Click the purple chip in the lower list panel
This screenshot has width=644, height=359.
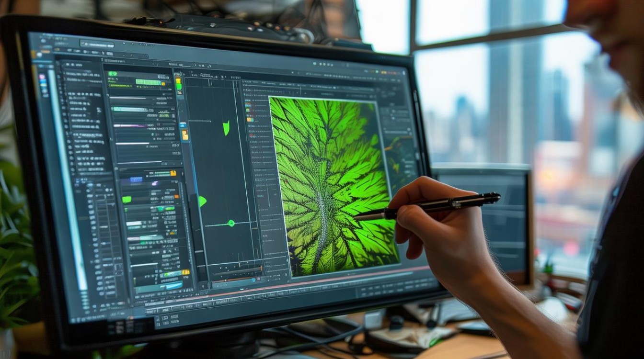click(155, 183)
